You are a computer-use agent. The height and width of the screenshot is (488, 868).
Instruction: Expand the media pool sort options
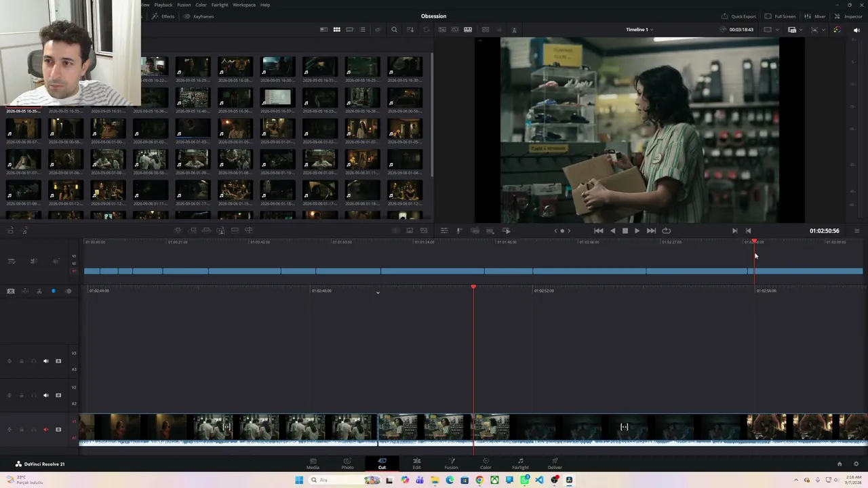pyautogui.click(x=410, y=30)
